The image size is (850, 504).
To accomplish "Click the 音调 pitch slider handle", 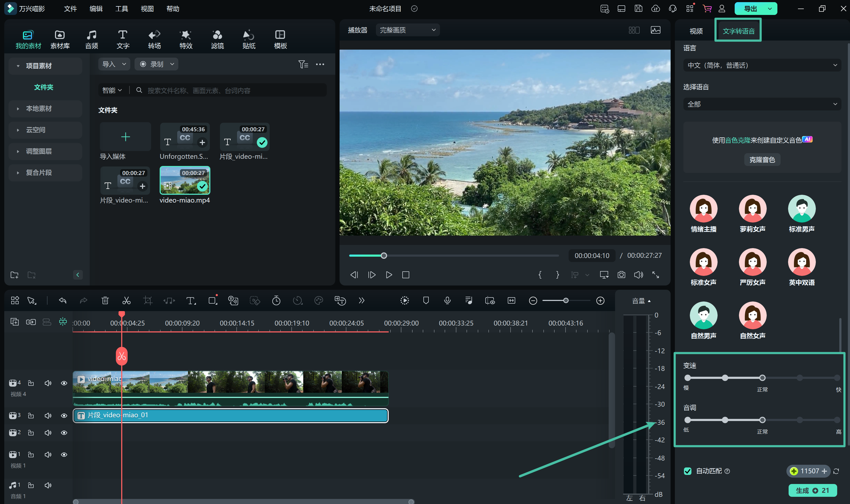I will click(x=762, y=420).
